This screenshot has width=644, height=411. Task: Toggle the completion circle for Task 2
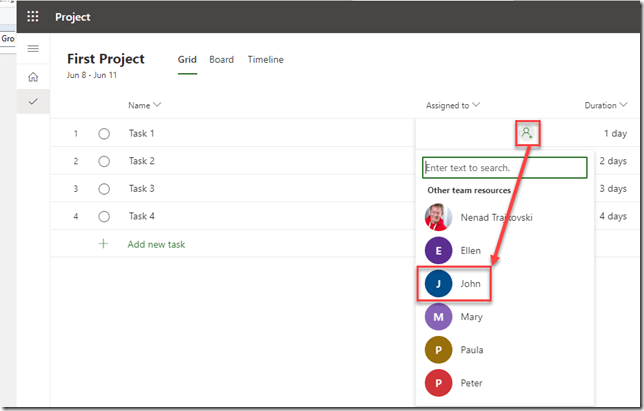click(104, 161)
